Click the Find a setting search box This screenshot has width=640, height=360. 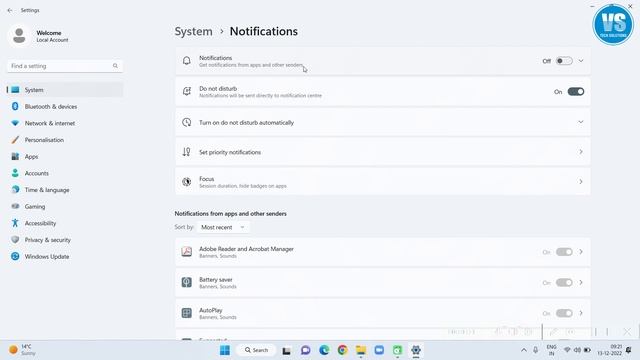pyautogui.click(x=65, y=66)
